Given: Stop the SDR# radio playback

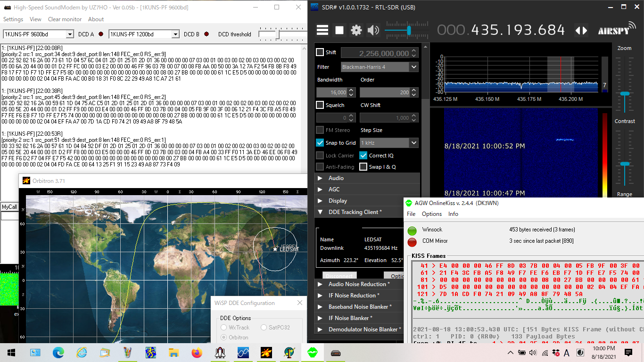Looking at the screenshot, I should point(339,30).
